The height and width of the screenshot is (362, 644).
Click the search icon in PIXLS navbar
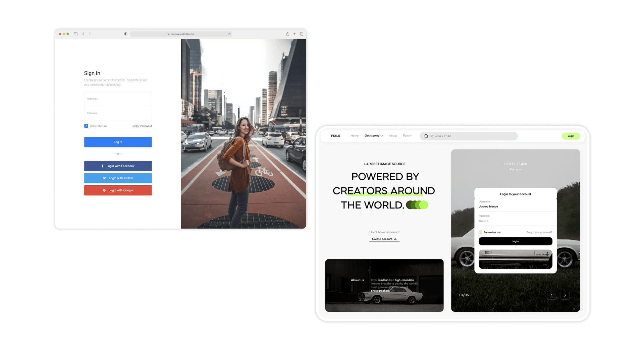coord(426,136)
